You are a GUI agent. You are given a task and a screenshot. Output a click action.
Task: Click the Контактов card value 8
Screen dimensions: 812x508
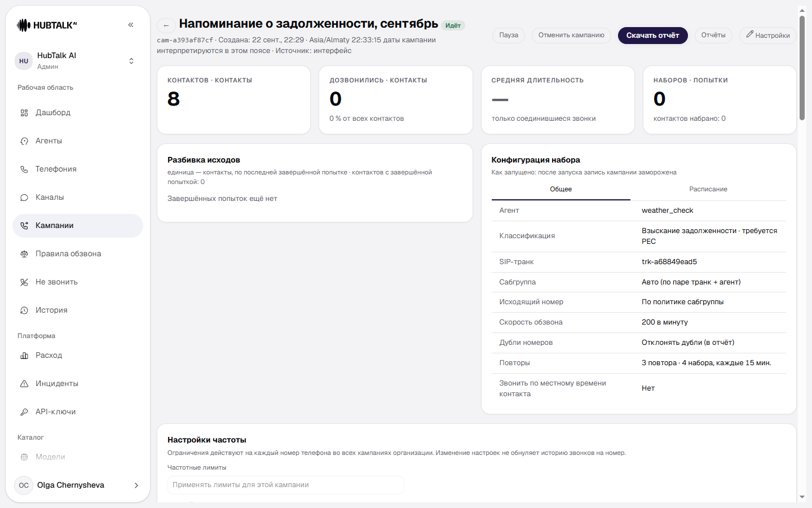pos(174,99)
